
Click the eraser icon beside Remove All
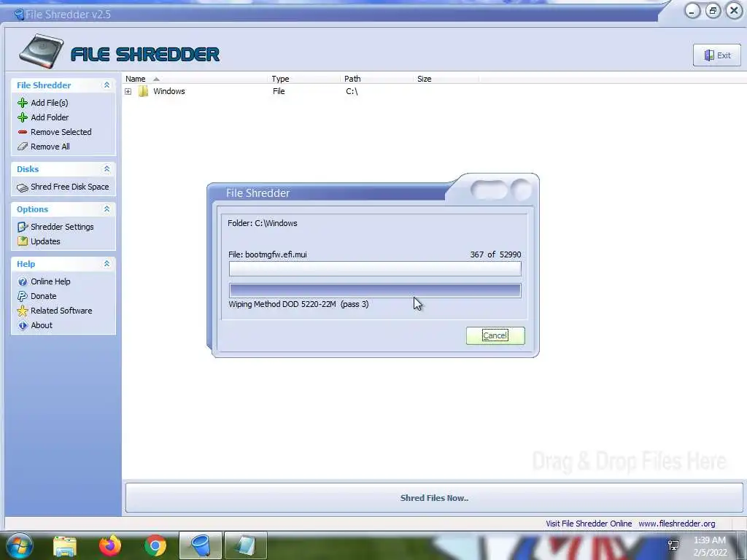pyautogui.click(x=23, y=147)
